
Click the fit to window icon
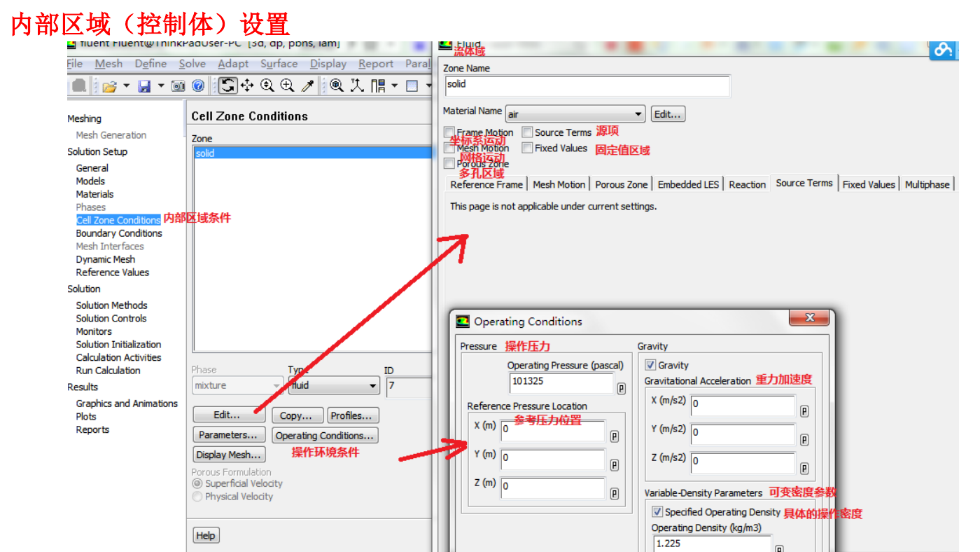pyautogui.click(x=337, y=85)
